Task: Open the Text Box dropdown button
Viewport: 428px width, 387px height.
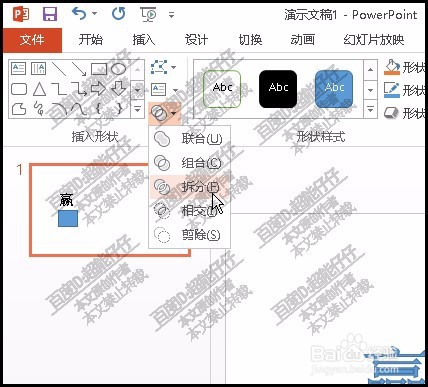Action: tap(164, 89)
